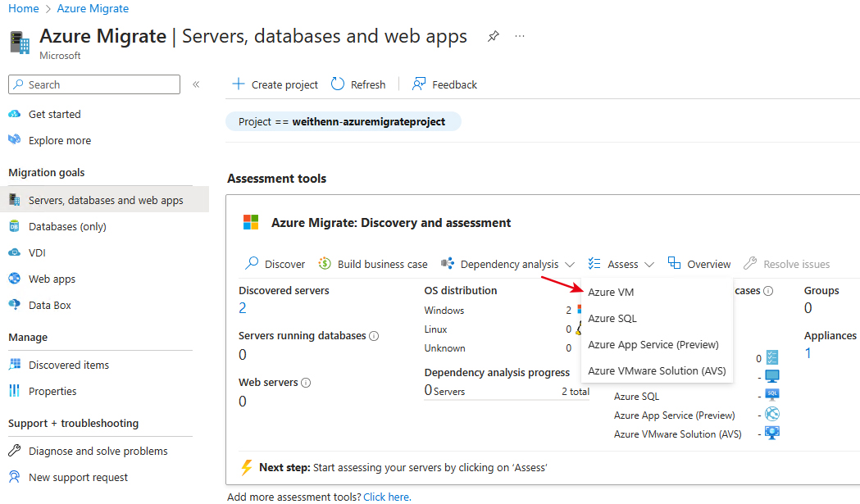Open the Discovered servers count 2
The width and height of the screenshot is (860, 504).
pyautogui.click(x=243, y=308)
